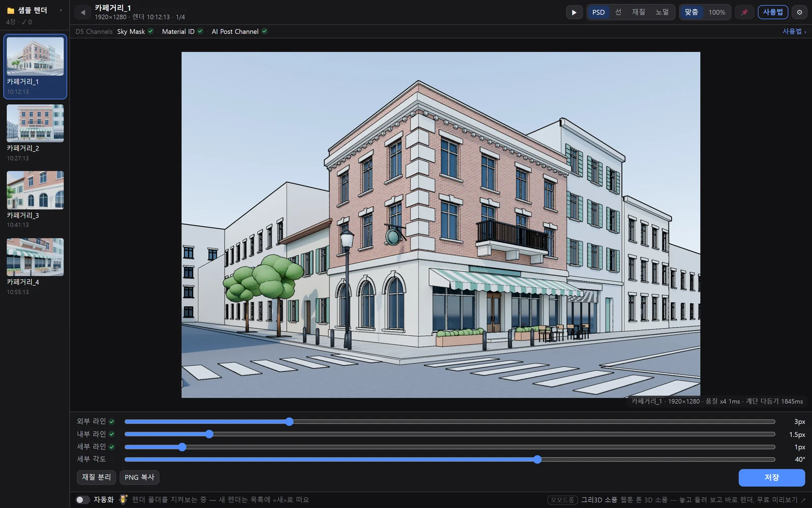Viewport: 812px width, 508px height.
Task: Click the mascot icon next to 자동화
Action: point(123,499)
